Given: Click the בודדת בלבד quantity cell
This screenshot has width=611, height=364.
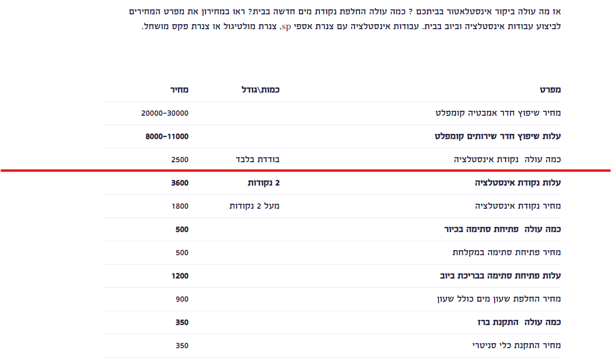Looking at the screenshot, I should pyautogui.click(x=257, y=160).
